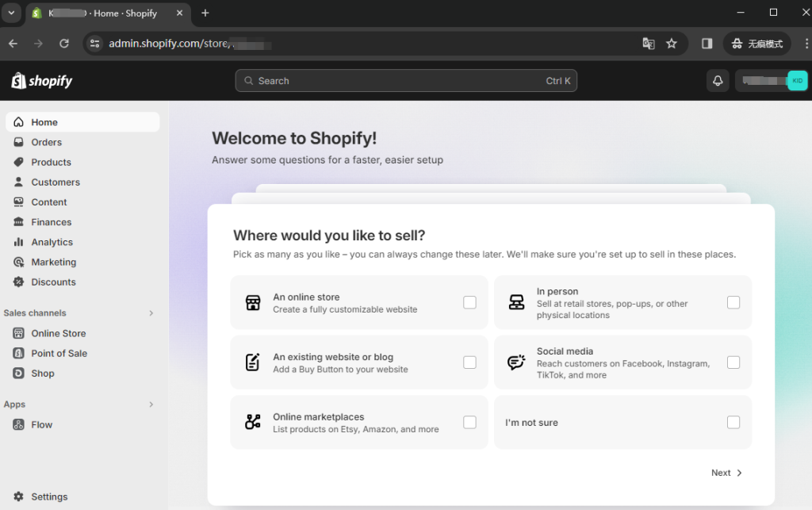Click the Shop channel icon
Image resolution: width=812 pixels, height=510 pixels.
[19, 374]
